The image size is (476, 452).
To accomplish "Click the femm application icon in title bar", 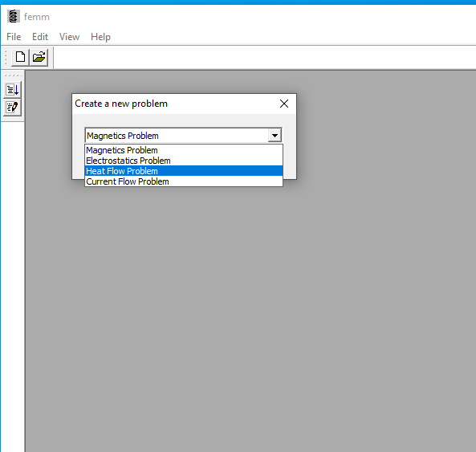I will pyautogui.click(x=14, y=16).
